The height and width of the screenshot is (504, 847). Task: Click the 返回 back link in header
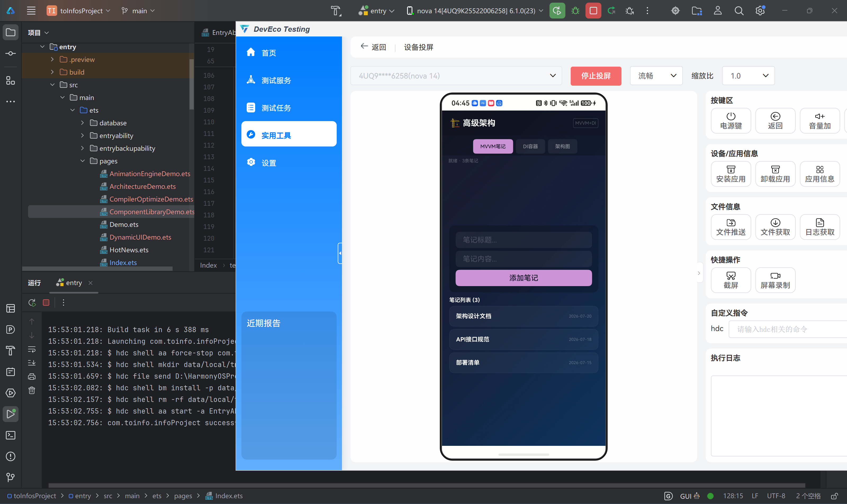coord(373,47)
